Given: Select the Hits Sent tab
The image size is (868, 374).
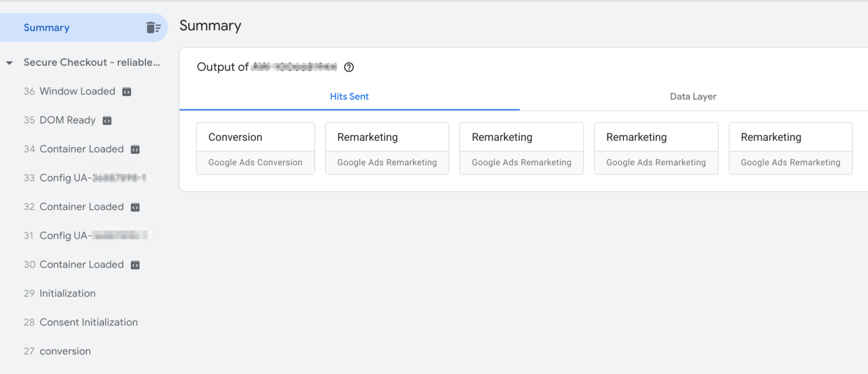Looking at the screenshot, I should click(349, 96).
